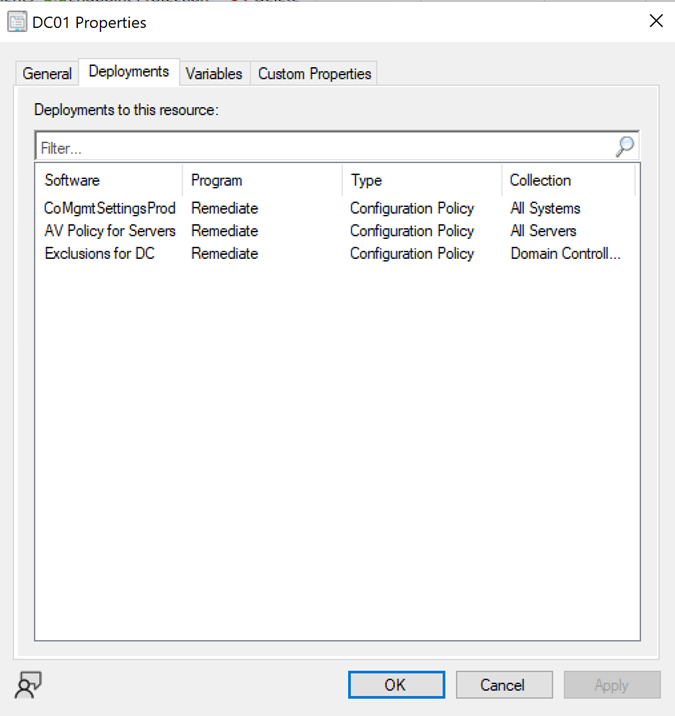The height and width of the screenshot is (716, 675).
Task: Click the DC01 Properties title bar icon
Action: [17, 22]
